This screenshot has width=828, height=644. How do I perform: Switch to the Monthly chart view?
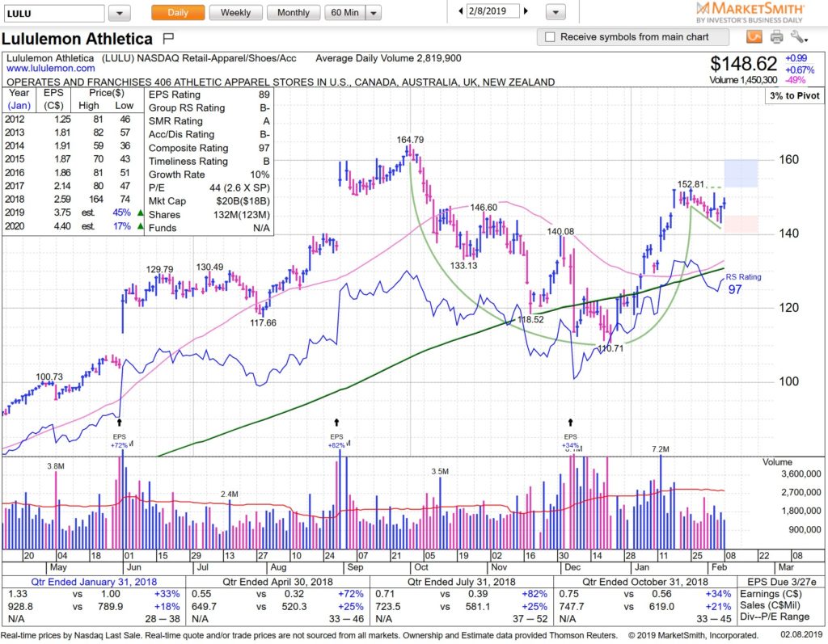[293, 13]
